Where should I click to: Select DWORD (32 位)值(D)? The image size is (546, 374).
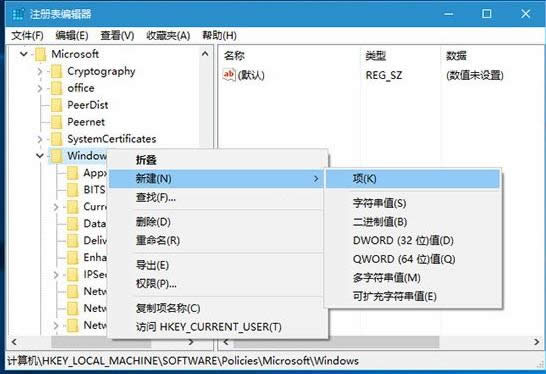pyautogui.click(x=413, y=241)
